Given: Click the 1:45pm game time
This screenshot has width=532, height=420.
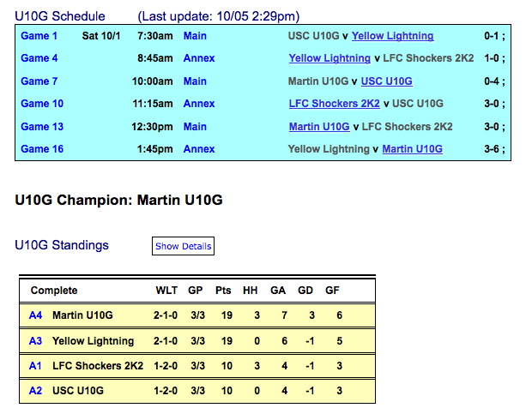Looking at the screenshot, I should (154, 149).
